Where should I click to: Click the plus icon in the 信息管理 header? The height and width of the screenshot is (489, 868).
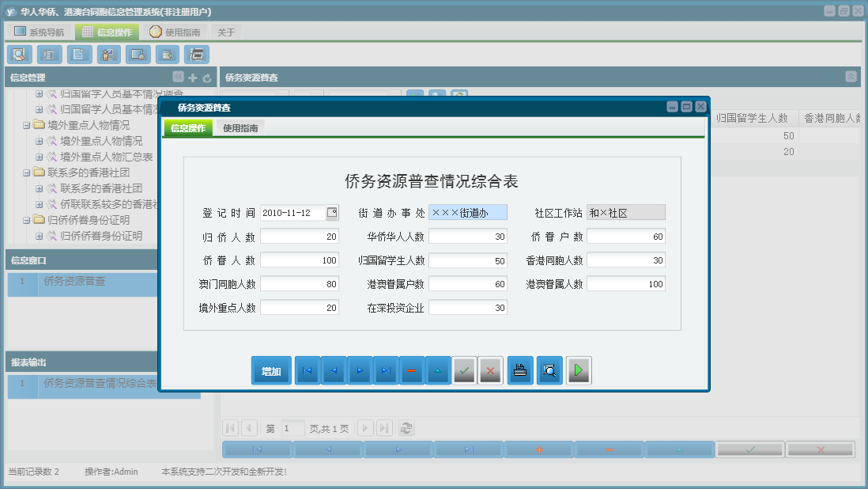192,78
